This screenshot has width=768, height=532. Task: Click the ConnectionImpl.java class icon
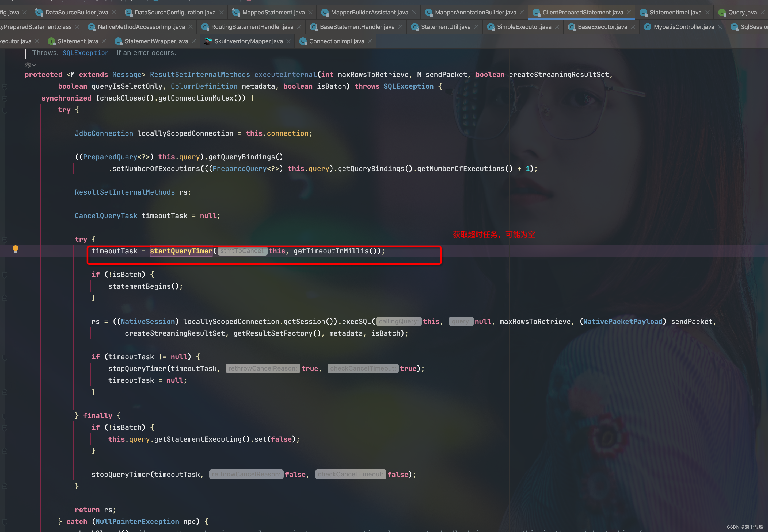click(x=303, y=41)
